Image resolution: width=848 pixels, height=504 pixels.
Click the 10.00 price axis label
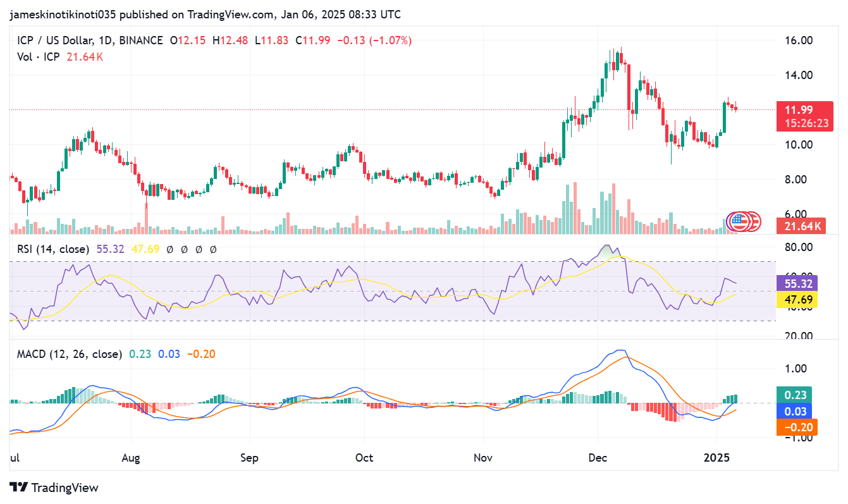point(798,145)
